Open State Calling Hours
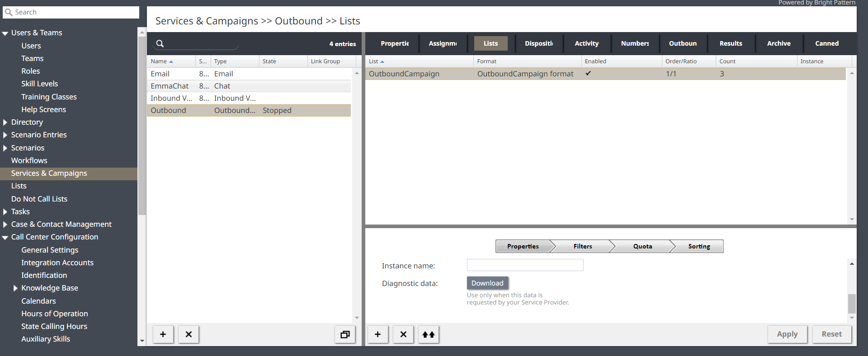868x356 pixels. [x=54, y=327]
